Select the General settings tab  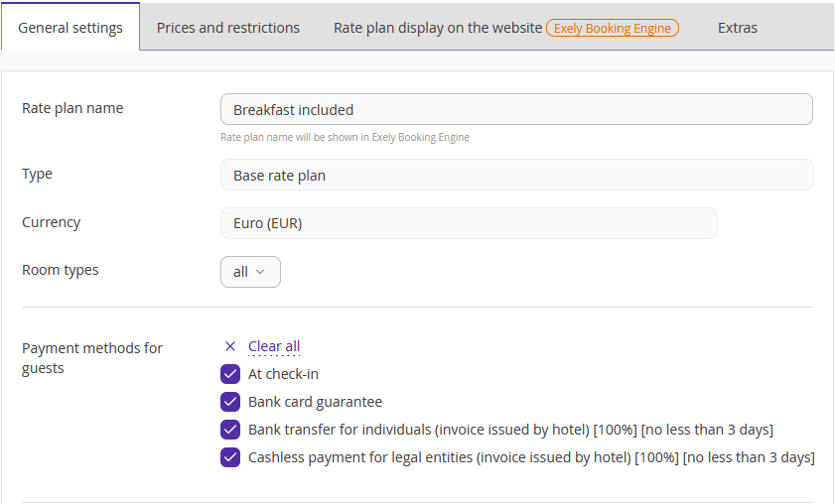tap(70, 28)
